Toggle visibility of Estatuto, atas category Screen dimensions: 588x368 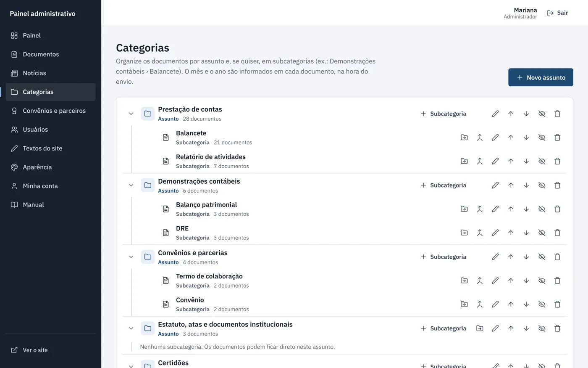click(x=542, y=328)
